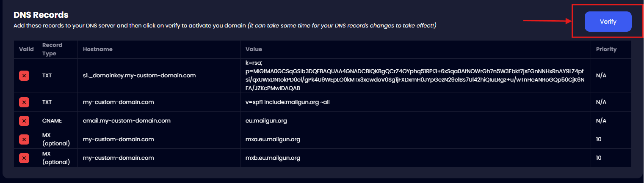Select the k=rsa DKIM key value
Screen dimensions: 644x183
[415, 76]
